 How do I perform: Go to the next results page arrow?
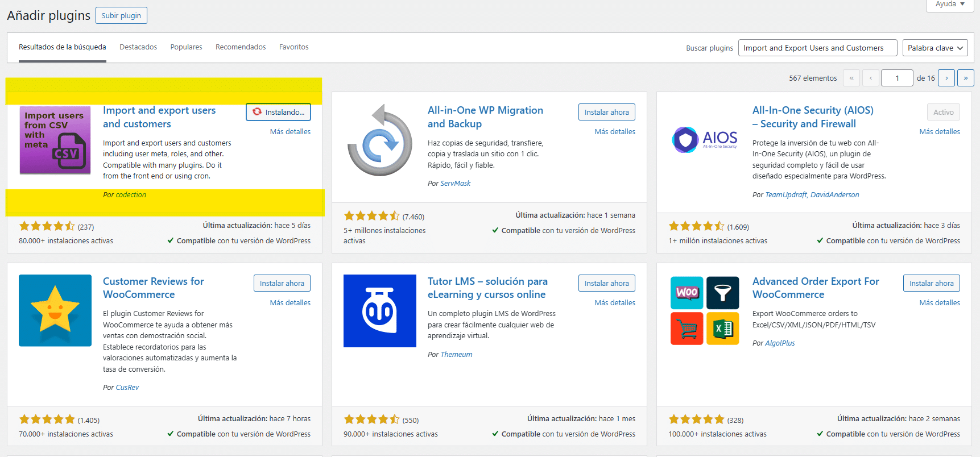(x=946, y=78)
